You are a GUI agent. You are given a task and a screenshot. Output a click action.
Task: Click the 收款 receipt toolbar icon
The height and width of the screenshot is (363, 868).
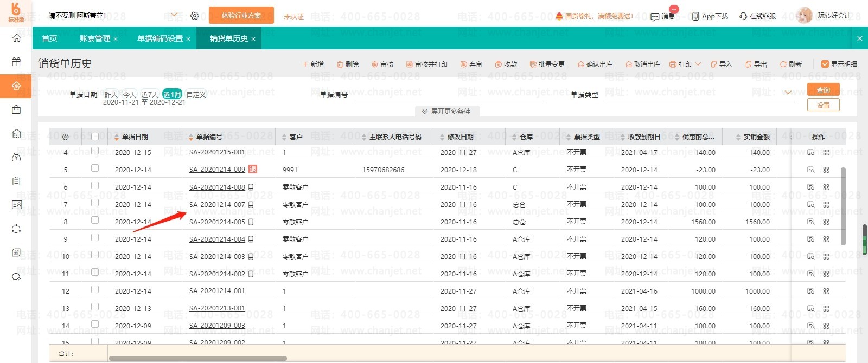[499, 64]
